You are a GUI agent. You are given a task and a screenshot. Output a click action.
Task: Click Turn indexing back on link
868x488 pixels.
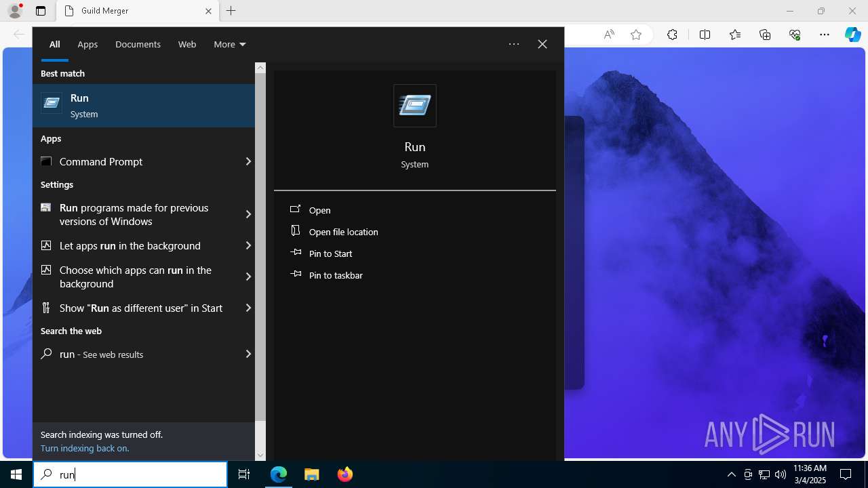click(85, 448)
